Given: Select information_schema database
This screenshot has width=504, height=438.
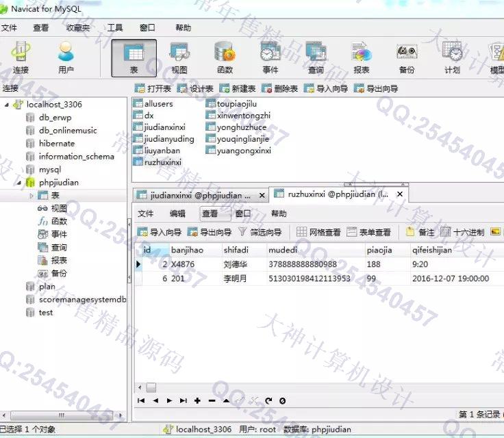Looking at the screenshot, I should [x=77, y=157].
